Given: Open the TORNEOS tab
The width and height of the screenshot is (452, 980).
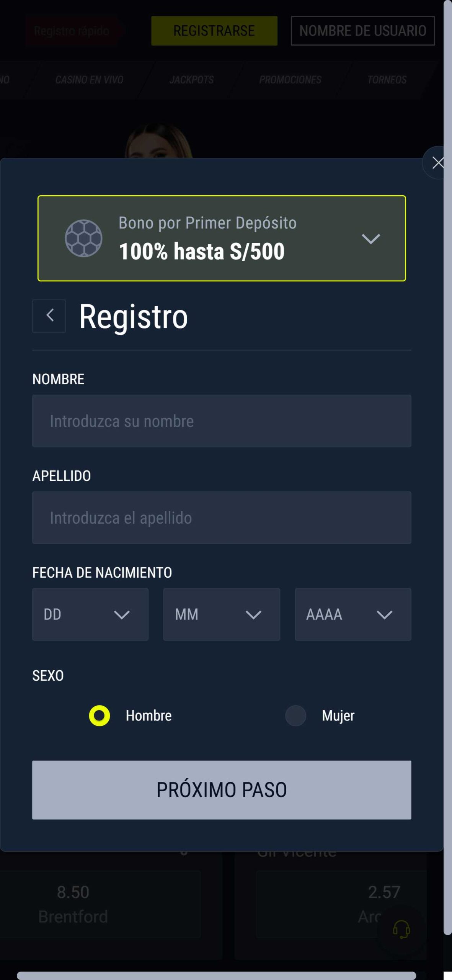Looking at the screenshot, I should point(387,80).
